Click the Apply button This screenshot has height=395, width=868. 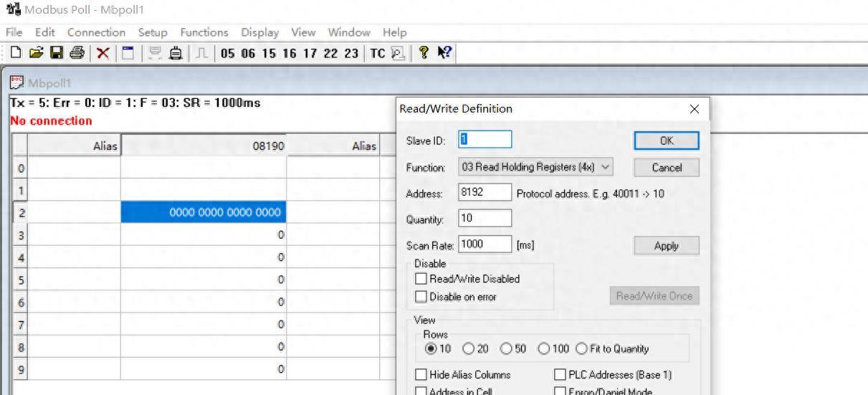click(x=666, y=246)
